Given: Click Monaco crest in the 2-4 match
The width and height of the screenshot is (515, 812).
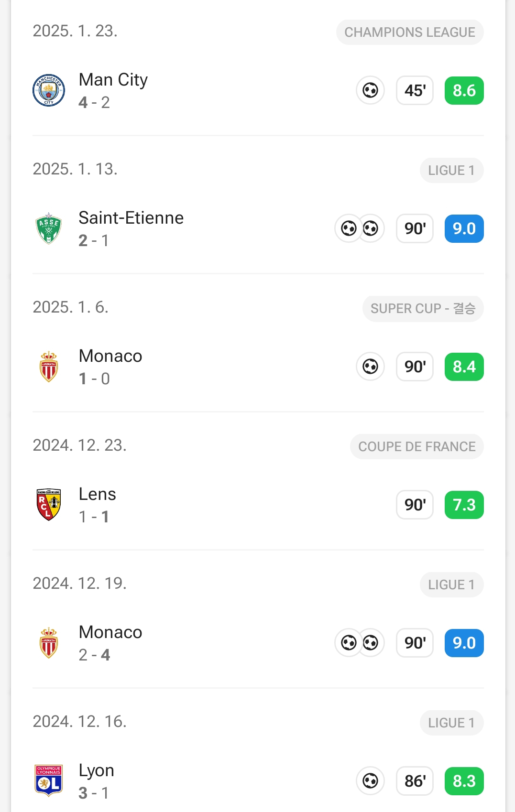Looking at the screenshot, I should 49,643.
